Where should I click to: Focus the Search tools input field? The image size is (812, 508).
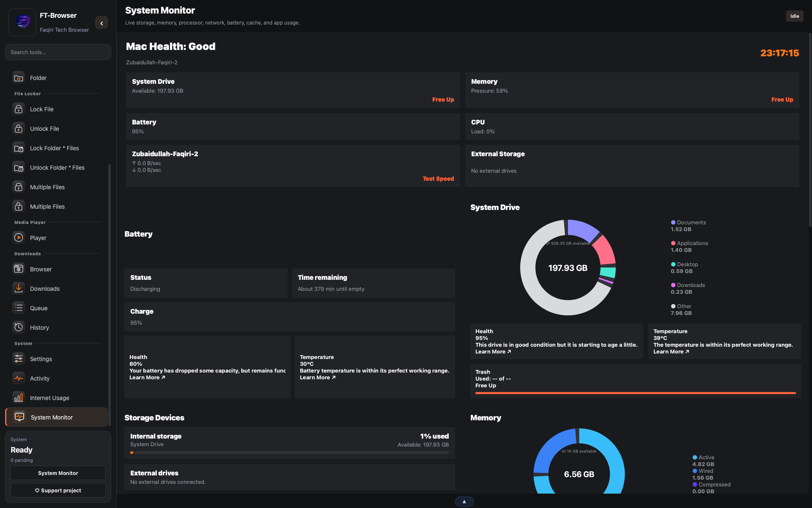pyautogui.click(x=58, y=52)
